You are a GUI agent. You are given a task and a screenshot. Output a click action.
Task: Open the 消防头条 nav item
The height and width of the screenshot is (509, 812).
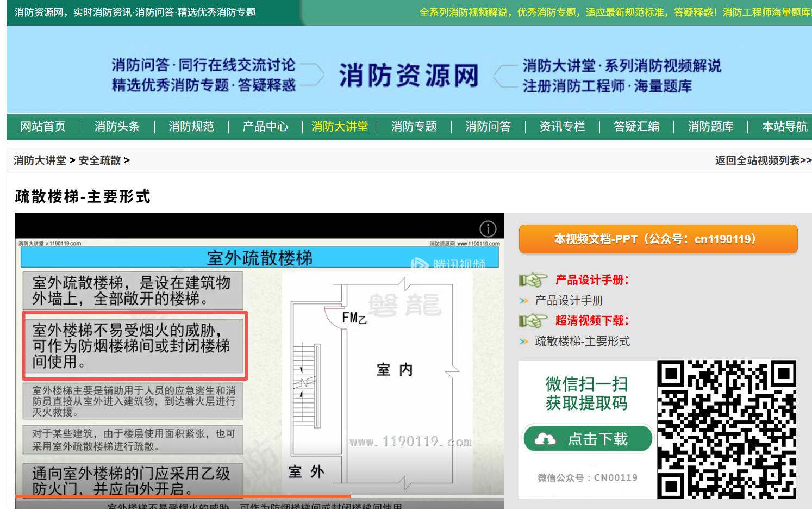(117, 126)
